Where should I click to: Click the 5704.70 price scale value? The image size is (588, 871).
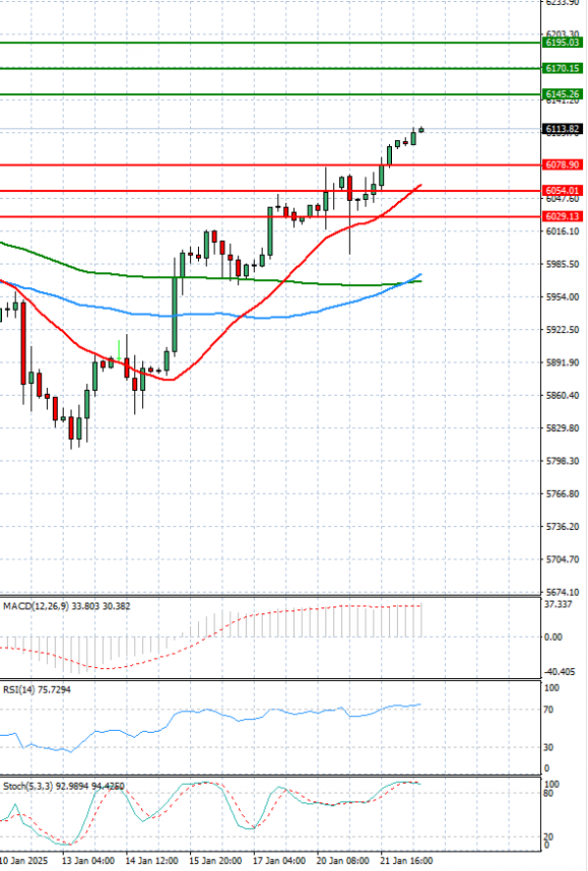(x=563, y=558)
